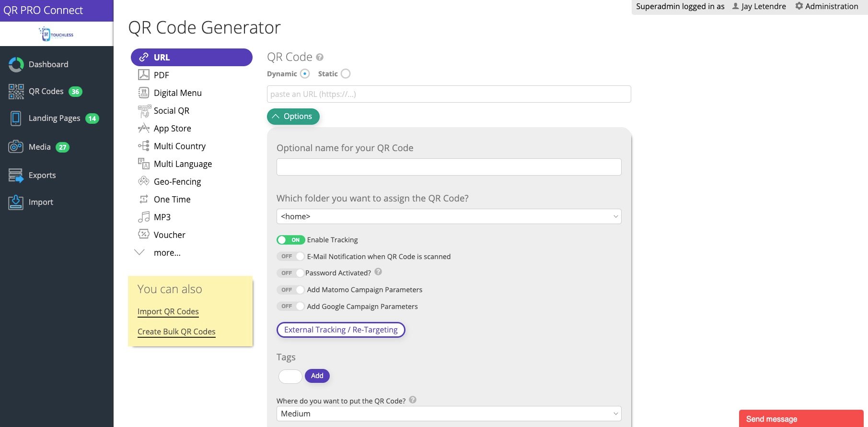Open QR Codes via its grid icon
Screen dimensions: 868x427
pyautogui.click(x=16, y=92)
